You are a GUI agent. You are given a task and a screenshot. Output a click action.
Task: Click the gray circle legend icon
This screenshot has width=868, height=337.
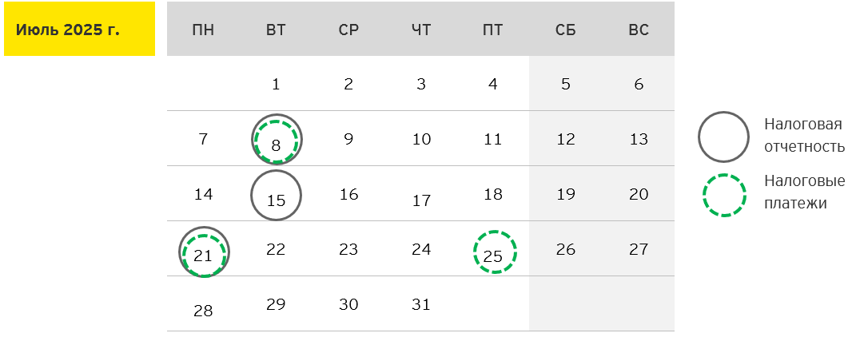(x=723, y=137)
